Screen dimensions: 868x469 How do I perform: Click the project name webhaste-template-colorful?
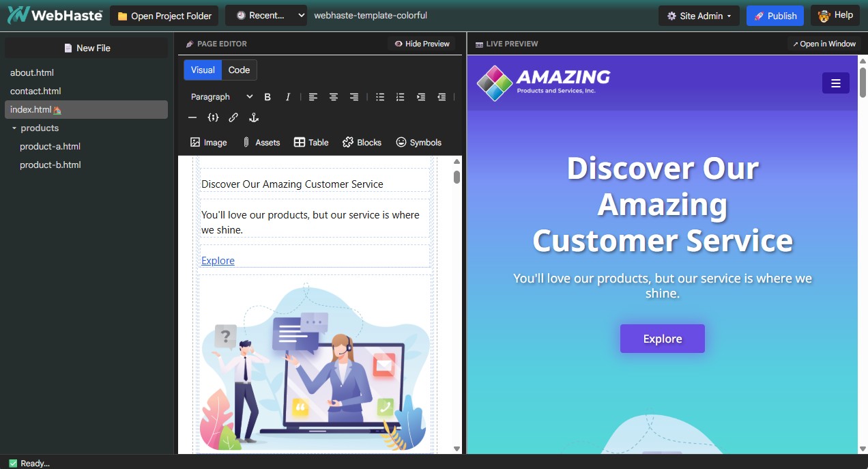[371, 15]
